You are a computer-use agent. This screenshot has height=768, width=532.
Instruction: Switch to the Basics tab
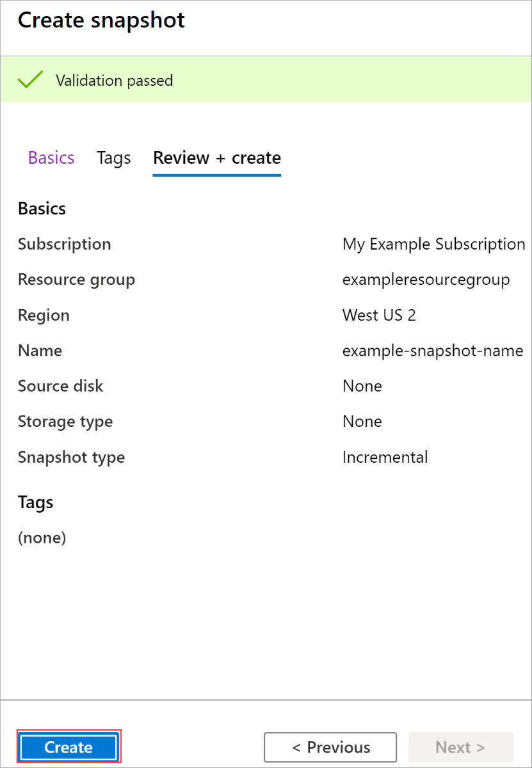(x=51, y=158)
